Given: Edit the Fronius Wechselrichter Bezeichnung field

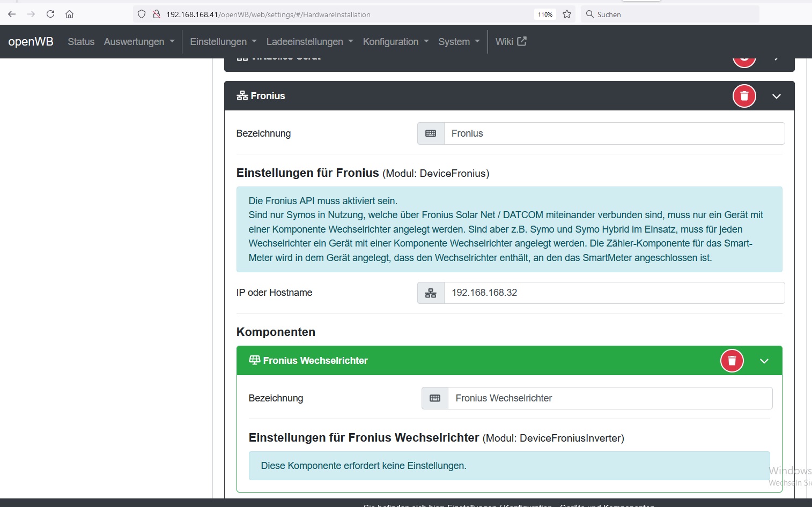Looking at the screenshot, I should [610, 398].
